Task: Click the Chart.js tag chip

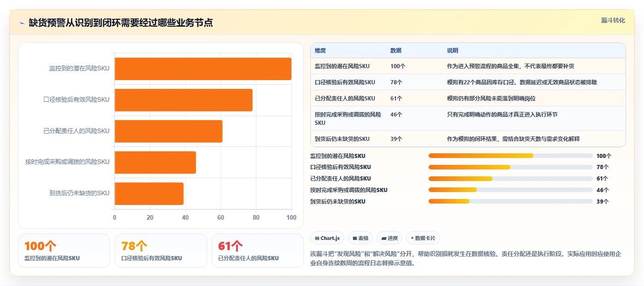Action: click(x=327, y=238)
